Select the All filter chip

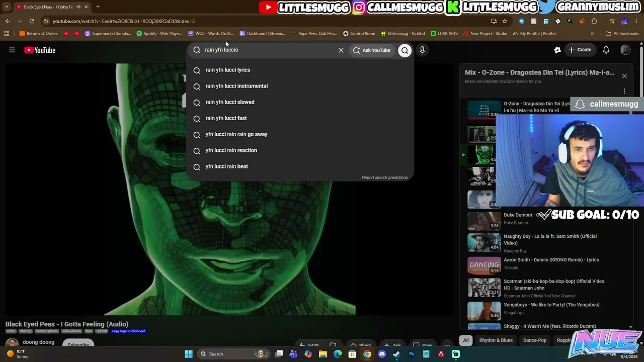coord(466,340)
